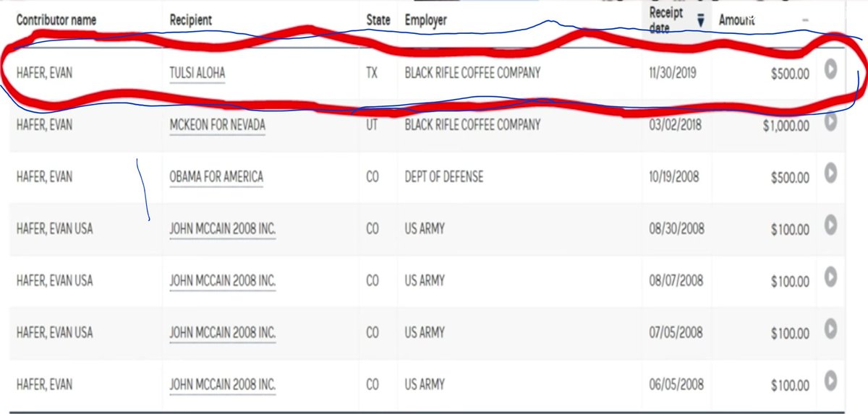The height and width of the screenshot is (414, 868).
Task: Expand details arrow for the MCKEON FOR NEVADA row
Action: [x=830, y=121]
